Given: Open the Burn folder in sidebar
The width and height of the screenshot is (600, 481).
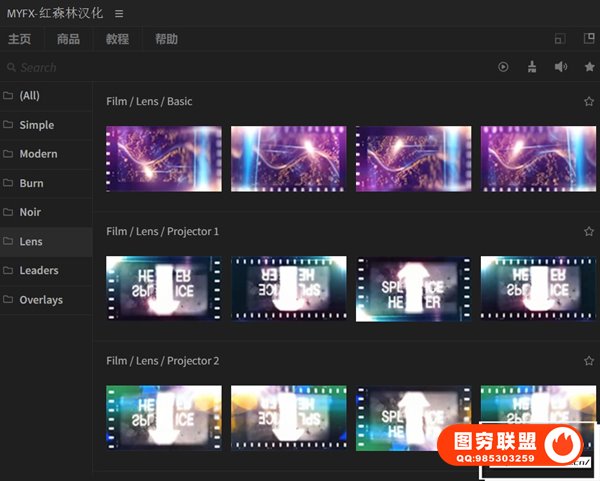Looking at the screenshot, I should (x=31, y=183).
